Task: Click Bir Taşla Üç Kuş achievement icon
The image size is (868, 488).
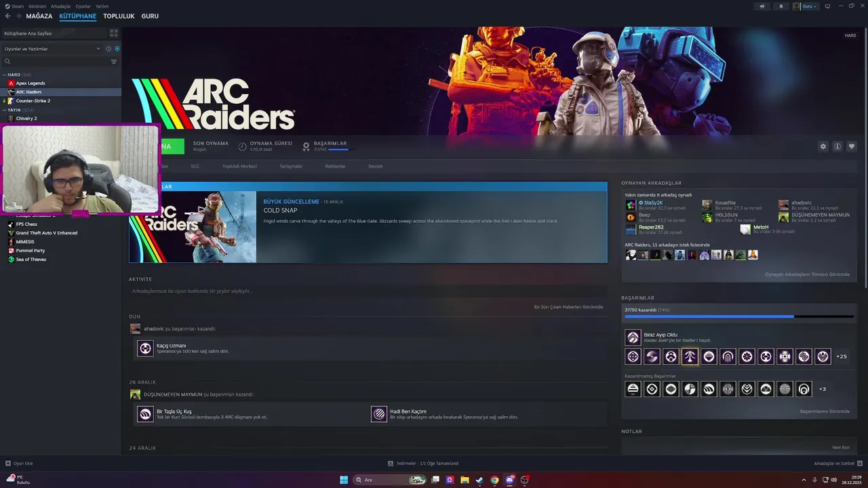Action: 145,414
